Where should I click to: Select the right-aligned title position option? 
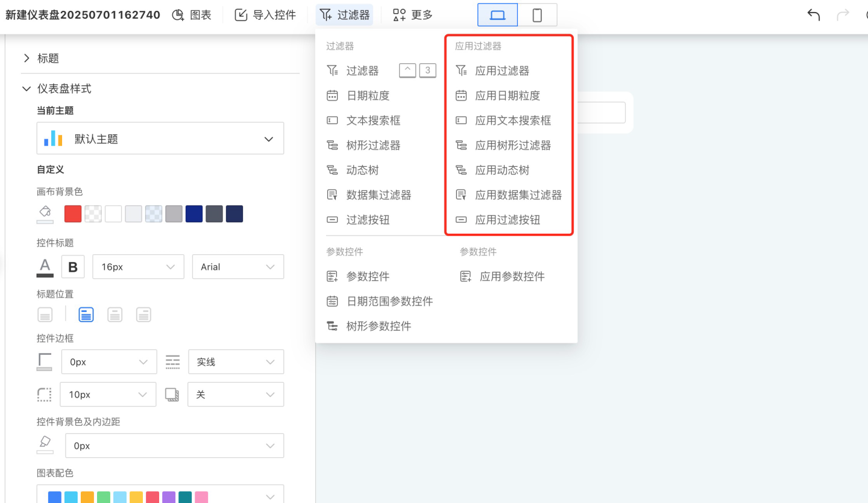(143, 314)
